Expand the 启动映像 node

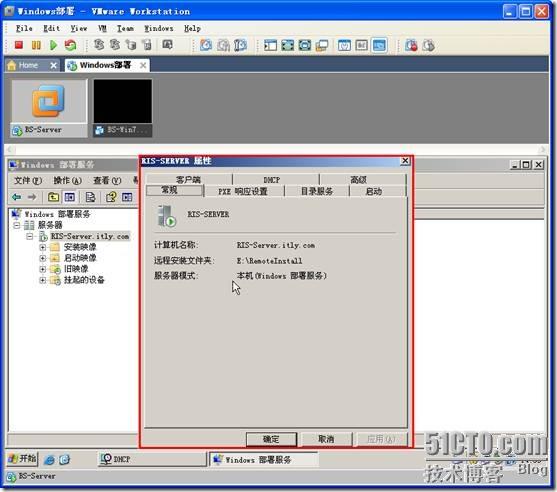[x=43, y=258]
